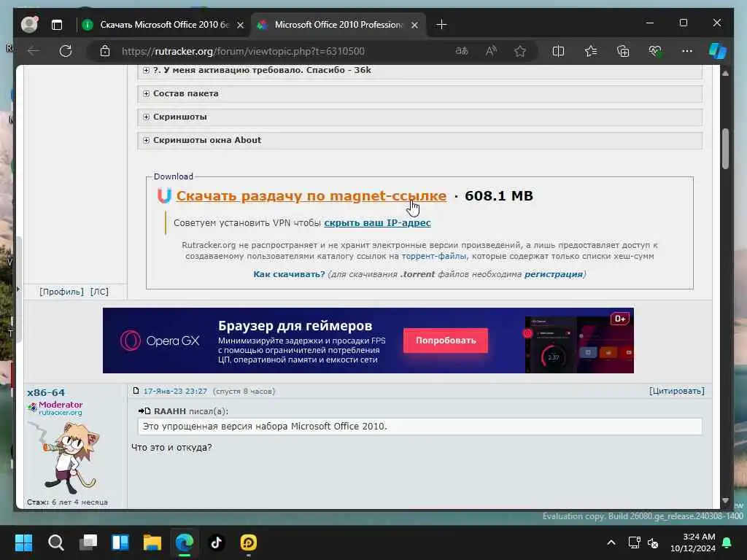Click the magnet icon beside download link
Screen dimensions: 747x560
pos(164,195)
